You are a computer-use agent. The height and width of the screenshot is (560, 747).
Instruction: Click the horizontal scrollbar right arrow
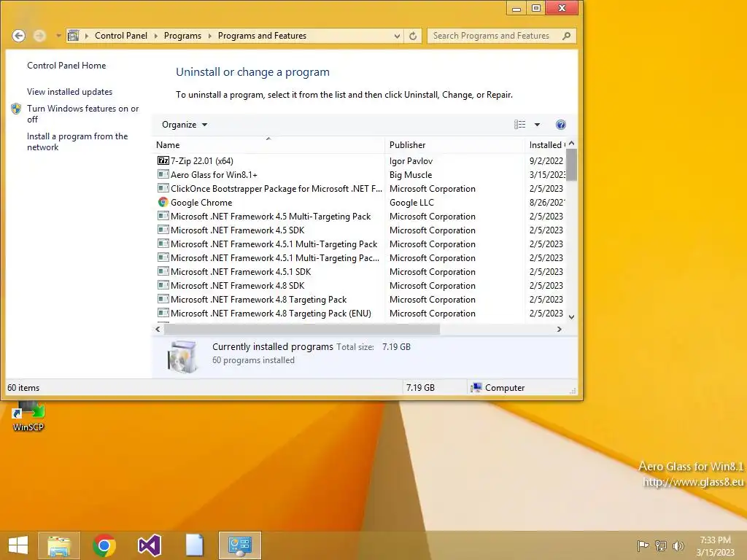pyautogui.click(x=560, y=329)
